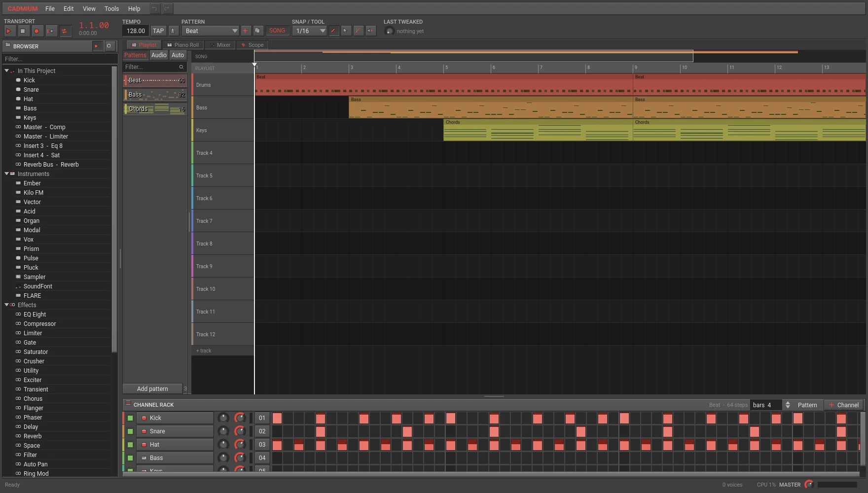The height and width of the screenshot is (493, 868).
Task: Click the Redo arrow in the menu bar
Action: pos(167,8)
